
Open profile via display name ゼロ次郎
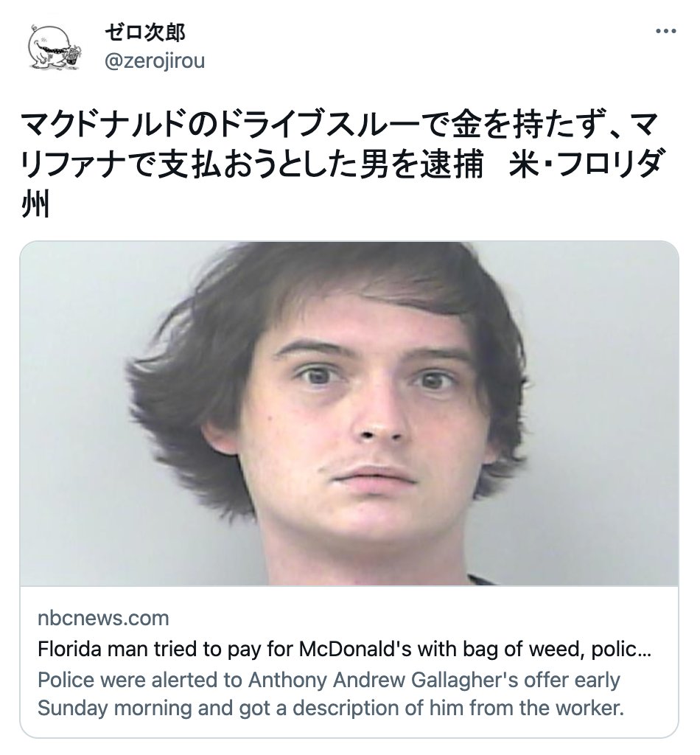tap(145, 32)
